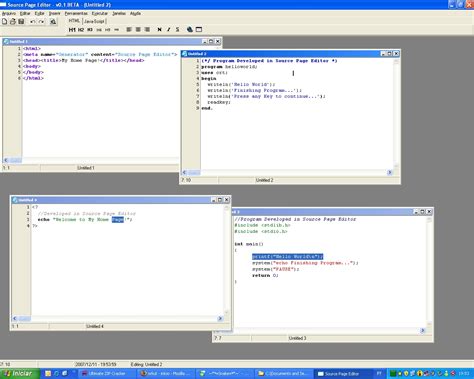474x379 pixels.
Task: Toggle bold with the N icon
Action: pos(160,30)
